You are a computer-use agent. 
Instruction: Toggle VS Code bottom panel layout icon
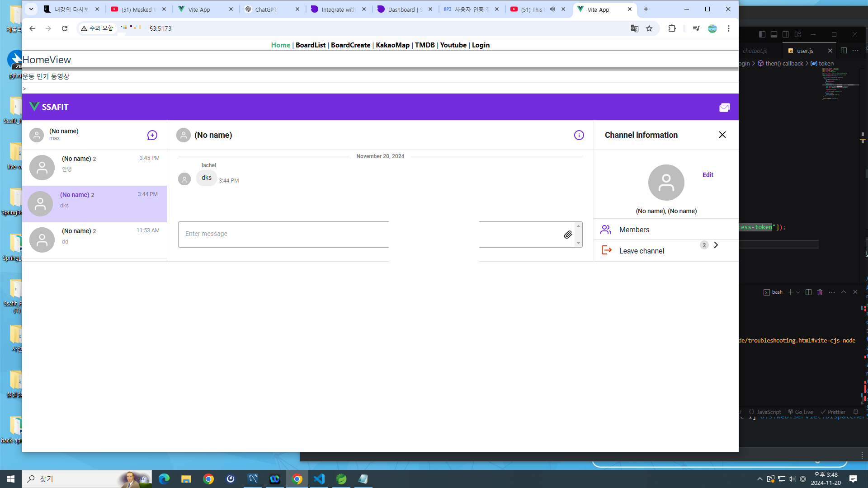tap(774, 34)
